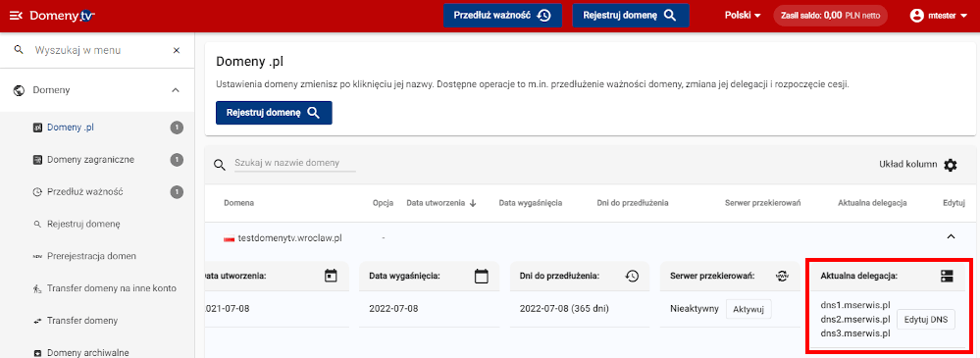Clear menu search with X icon
The image size is (980, 358).
(177, 50)
